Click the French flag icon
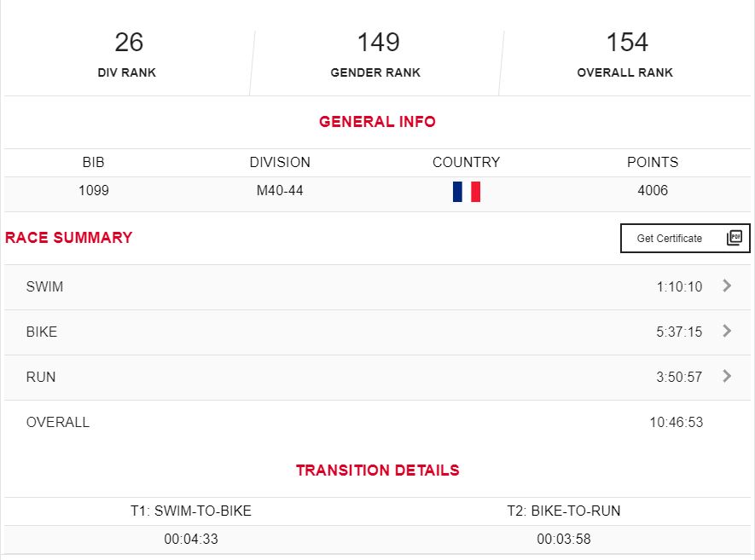This screenshot has width=755, height=560. click(466, 192)
